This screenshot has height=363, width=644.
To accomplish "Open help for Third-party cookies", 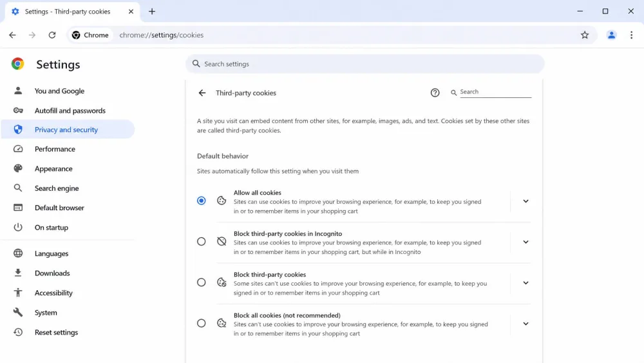I will coord(435,93).
